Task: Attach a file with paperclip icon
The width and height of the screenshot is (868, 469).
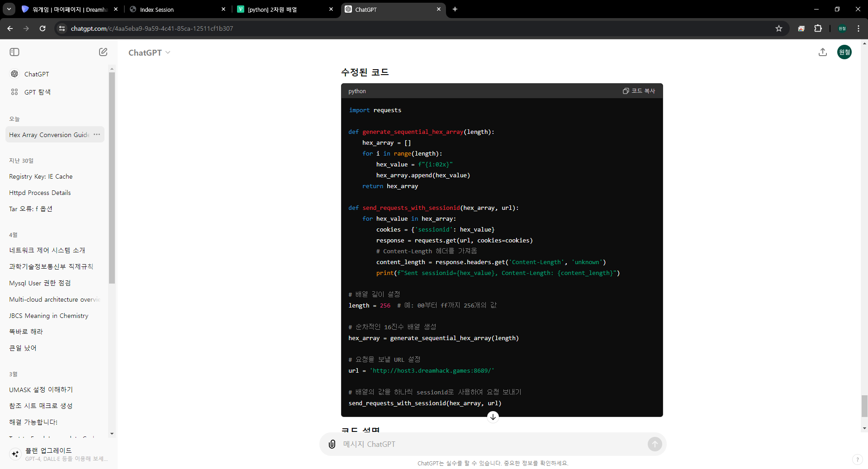Action: [332, 444]
